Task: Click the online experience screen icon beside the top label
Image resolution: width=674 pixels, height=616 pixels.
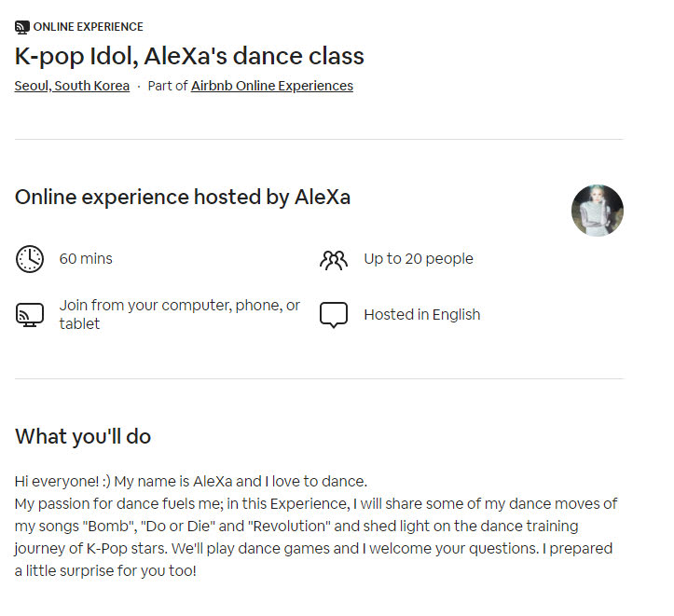Action: (22, 27)
